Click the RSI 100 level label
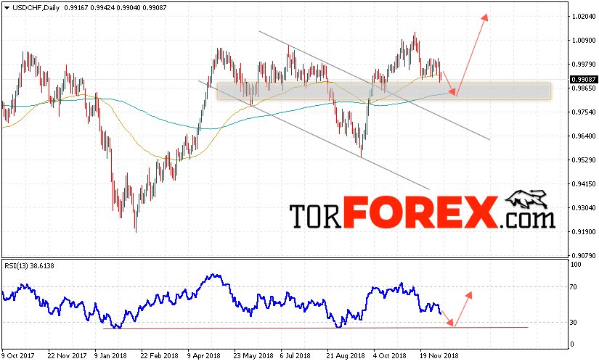The image size is (599, 364). click(x=576, y=265)
